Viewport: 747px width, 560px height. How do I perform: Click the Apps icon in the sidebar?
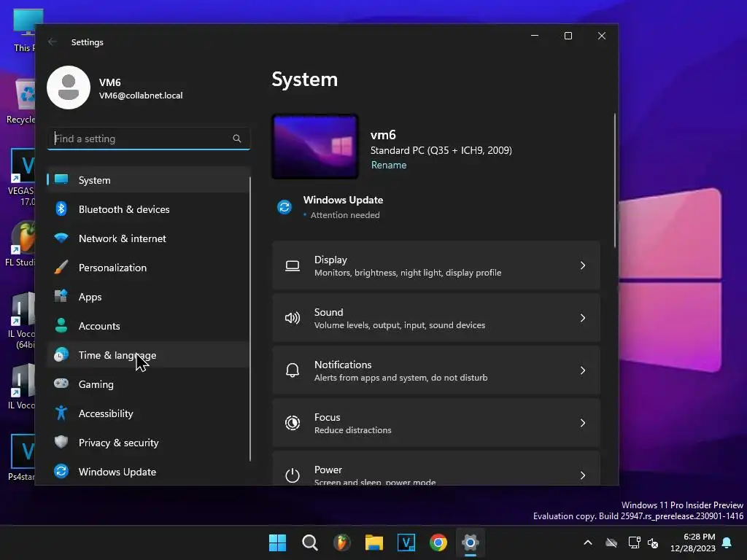click(x=61, y=296)
